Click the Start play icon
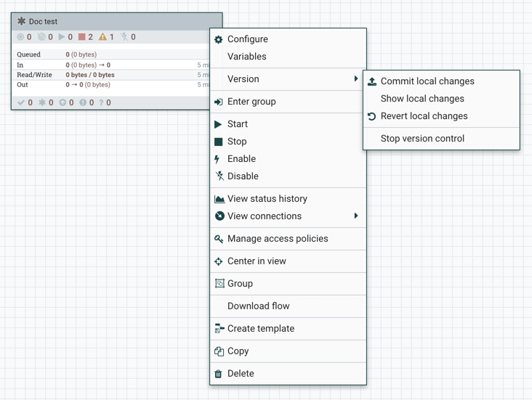The height and width of the screenshot is (400, 532). coord(218,124)
